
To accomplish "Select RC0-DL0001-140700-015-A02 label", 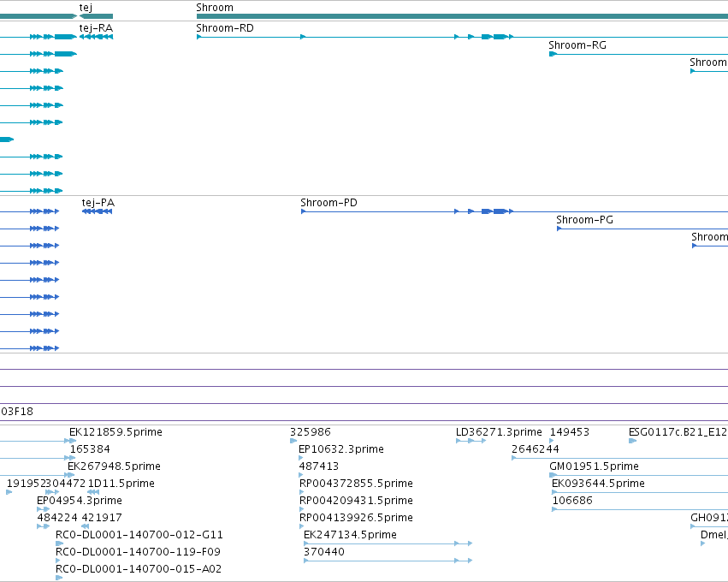I will point(139,569).
